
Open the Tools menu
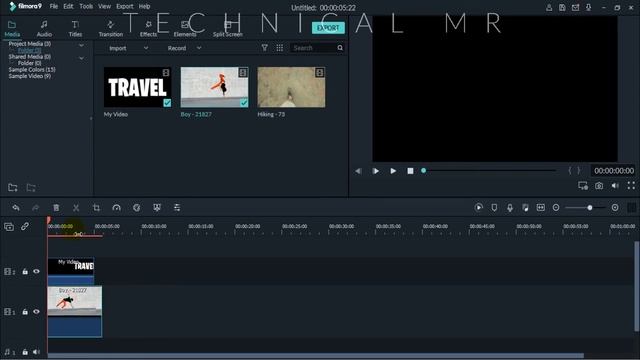click(86, 7)
